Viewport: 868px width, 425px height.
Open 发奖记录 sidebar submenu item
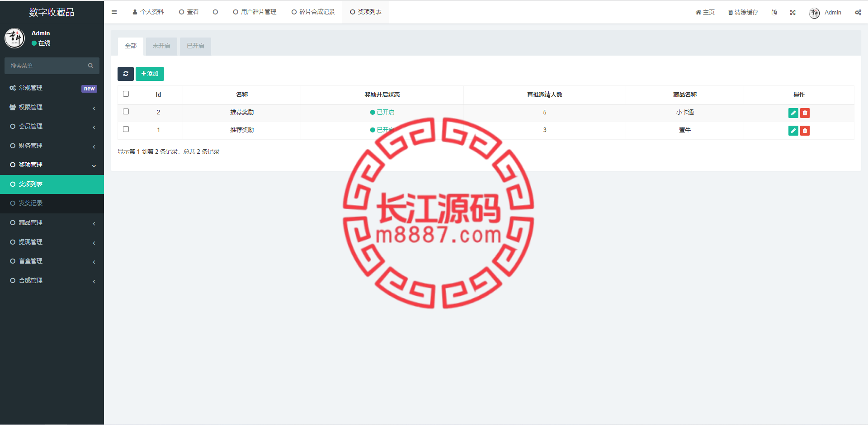point(52,203)
